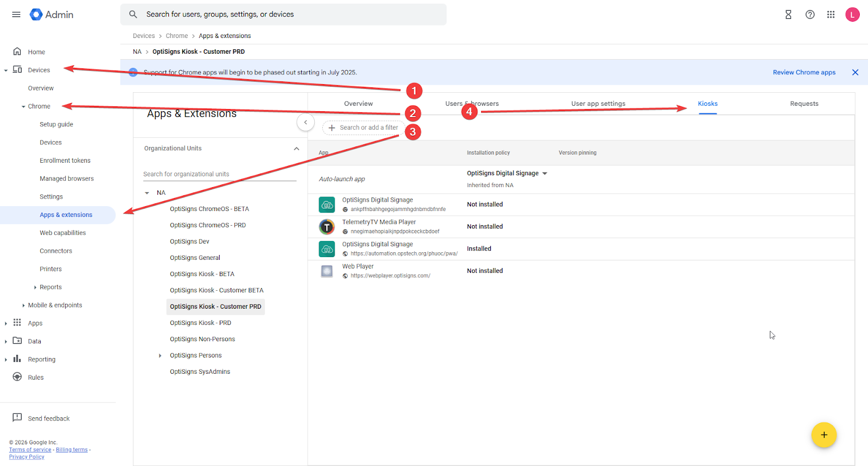868x466 pixels.
Task: Select OptiSigns ChromeOS - PRD unit
Action: [x=208, y=225]
